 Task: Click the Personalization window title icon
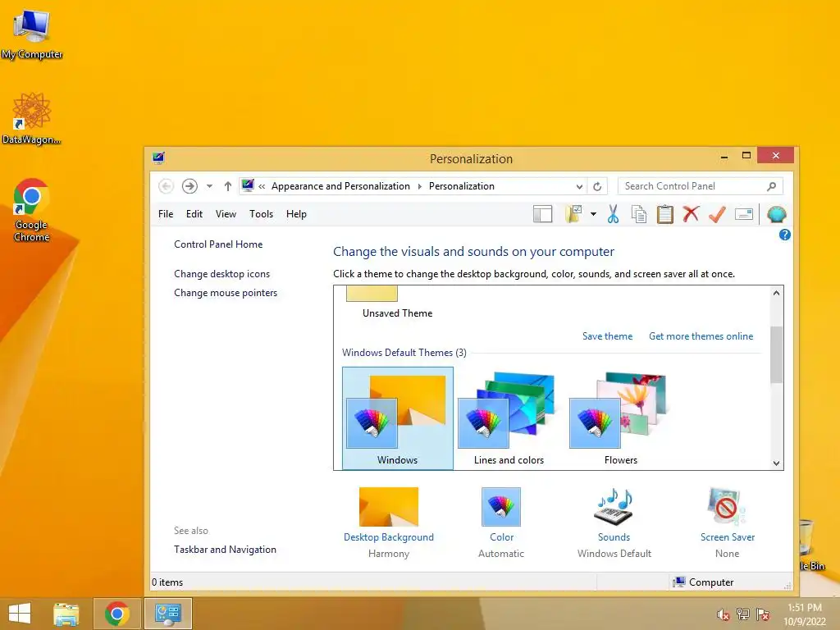pyautogui.click(x=158, y=157)
